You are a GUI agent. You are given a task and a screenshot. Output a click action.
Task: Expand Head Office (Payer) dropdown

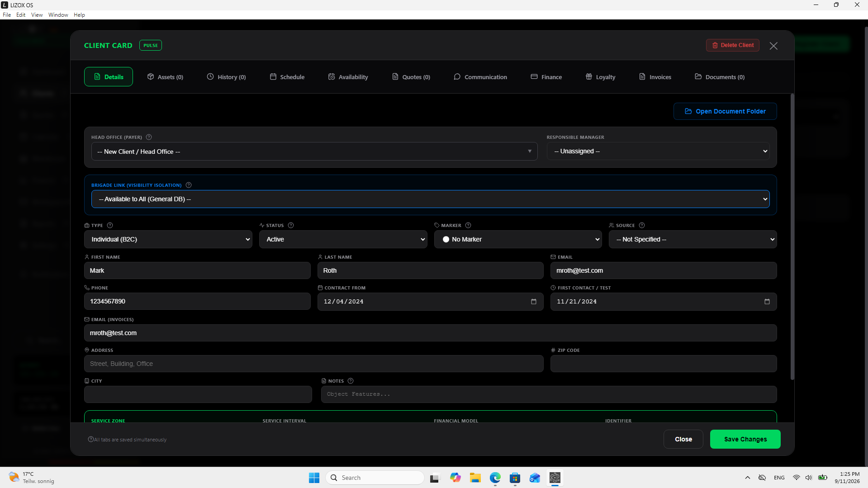click(x=314, y=152)
